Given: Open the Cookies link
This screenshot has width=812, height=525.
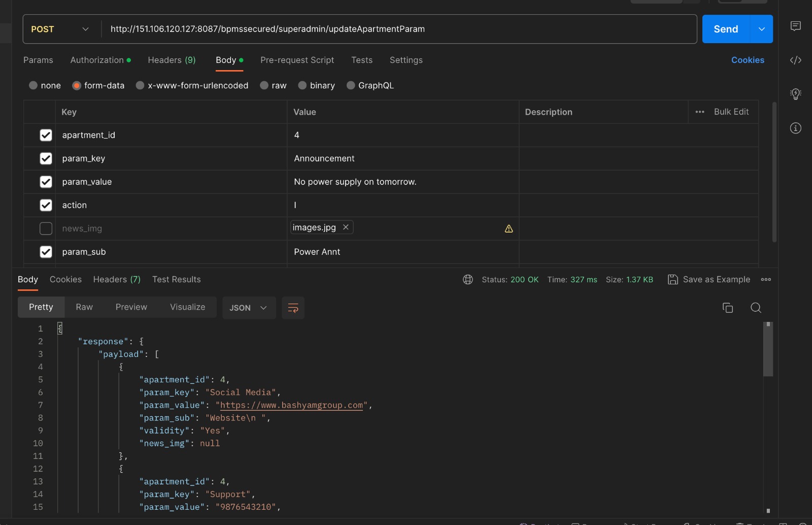Looking at the screenshot, I should [747, 60].
